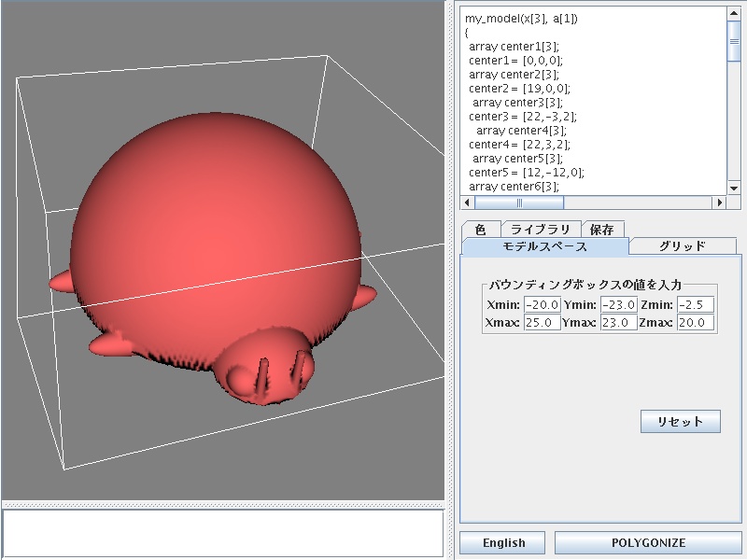The width and height of the screenshot is (747, 560).
Task: Click the Zmin field showing -2.5
Action: (696, 304)
